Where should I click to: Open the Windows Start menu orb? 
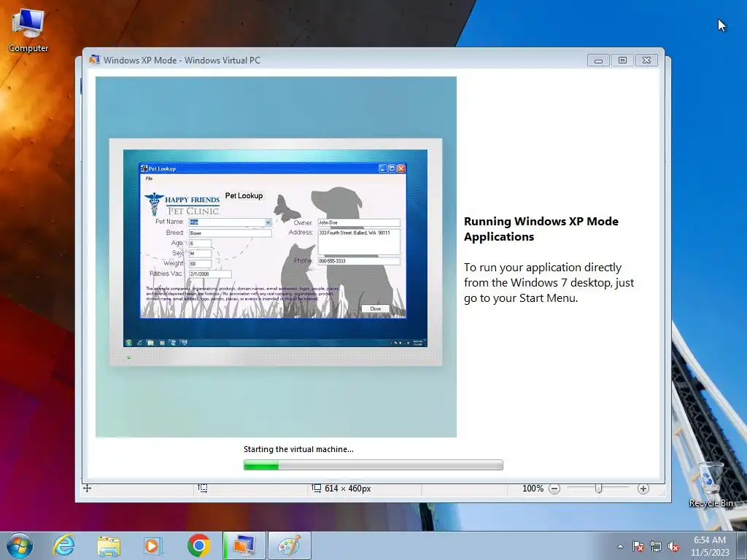20,545
